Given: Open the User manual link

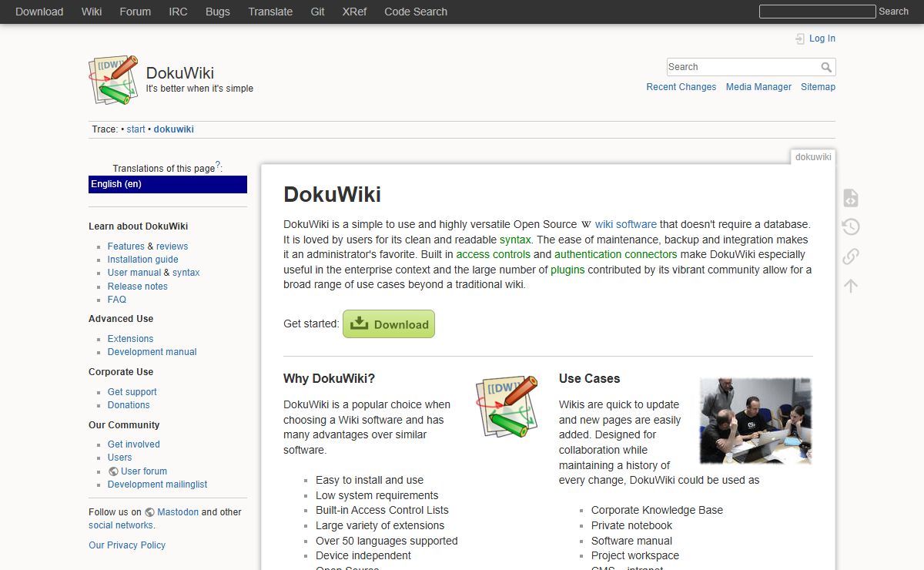Looking at the screenshot, I should pos(134,273).
